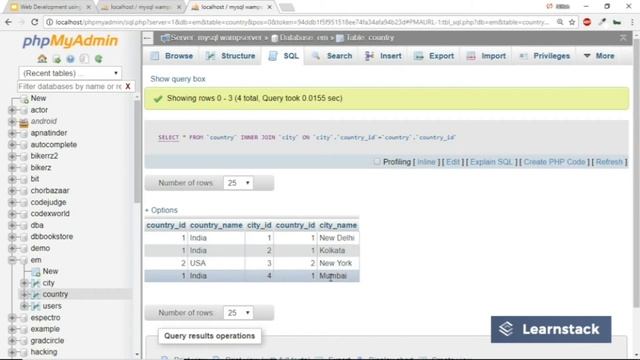Select the country table in tree
The image size is (640, 360).
click(55, 294)
